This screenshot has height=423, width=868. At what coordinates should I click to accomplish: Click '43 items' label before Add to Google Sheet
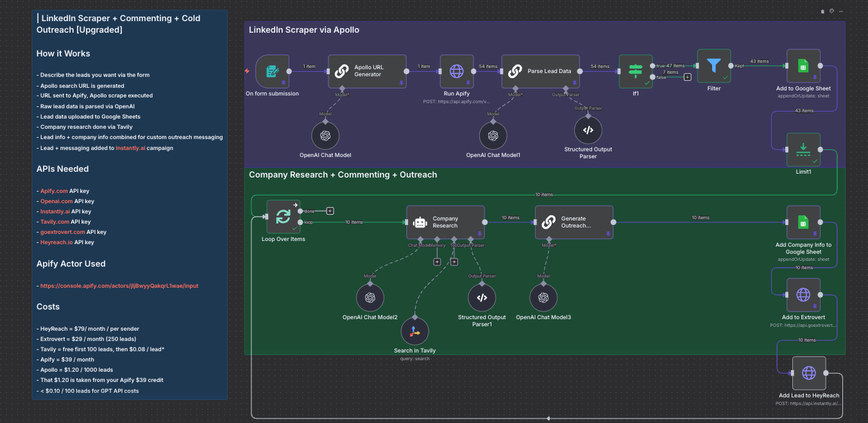(760, 62)
